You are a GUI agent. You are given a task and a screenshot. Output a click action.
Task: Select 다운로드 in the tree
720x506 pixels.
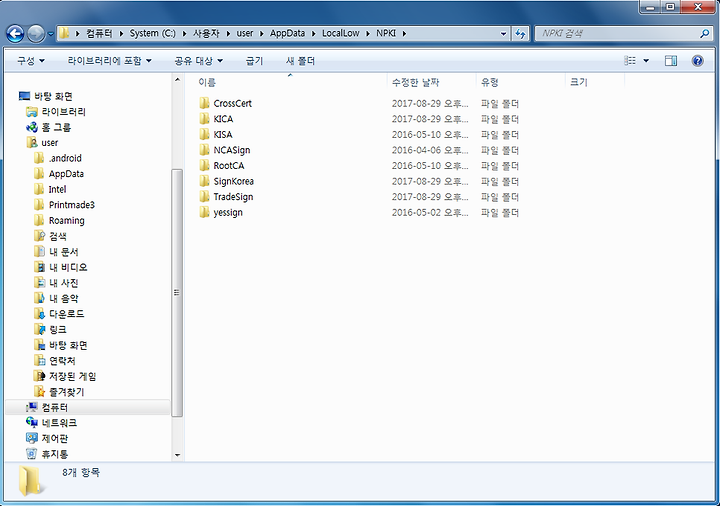pyautogui.click(x=67, y=314)
